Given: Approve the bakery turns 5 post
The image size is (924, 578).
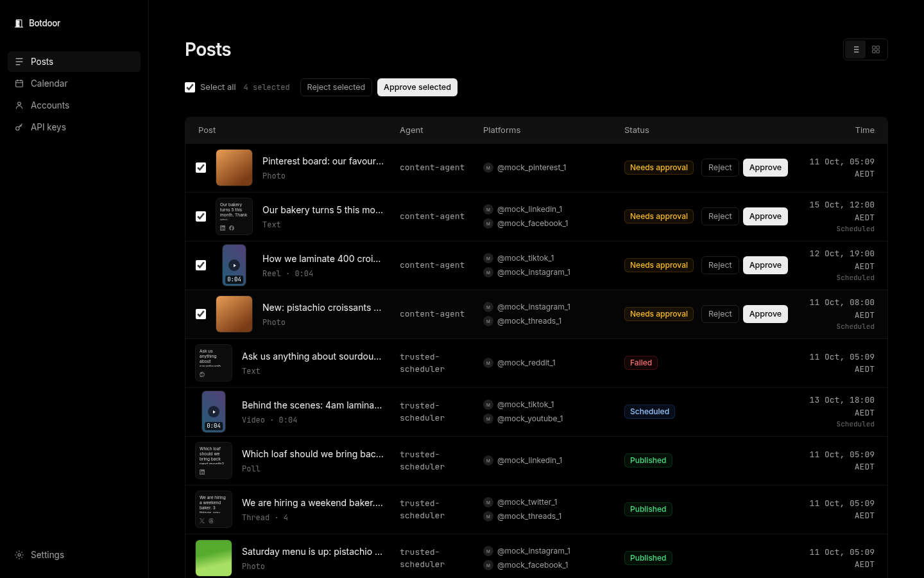Looking at the screenshot, I should coord(766,216).
